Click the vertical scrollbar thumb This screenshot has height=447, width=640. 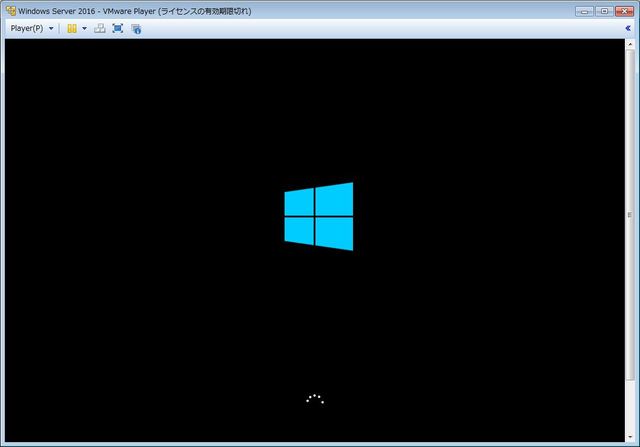[x=630, y=215]
